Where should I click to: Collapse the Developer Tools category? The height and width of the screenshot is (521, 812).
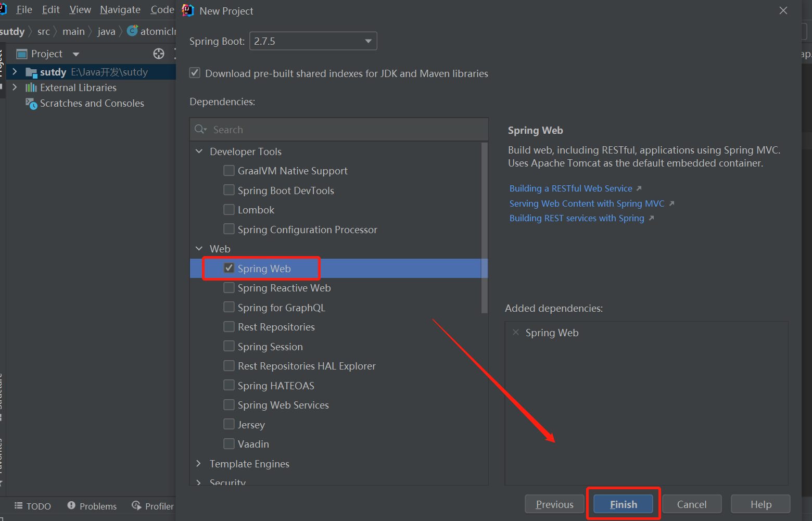pyautogui.click(x=199, y=151)
